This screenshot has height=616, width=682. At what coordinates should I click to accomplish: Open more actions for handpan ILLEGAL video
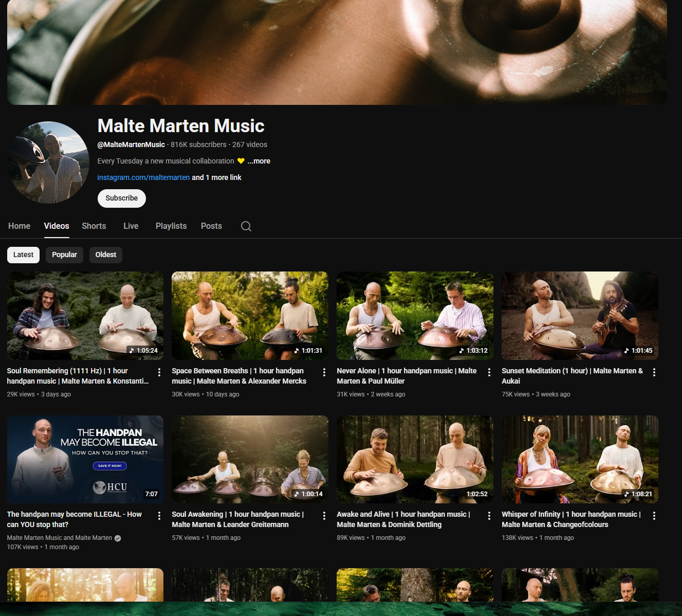click(159, 516)
